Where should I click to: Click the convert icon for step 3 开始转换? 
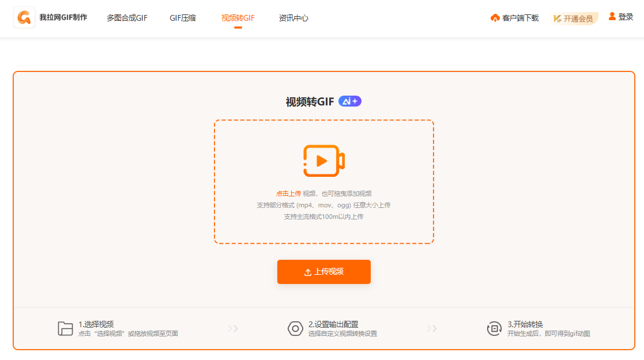tap(494, 328)
